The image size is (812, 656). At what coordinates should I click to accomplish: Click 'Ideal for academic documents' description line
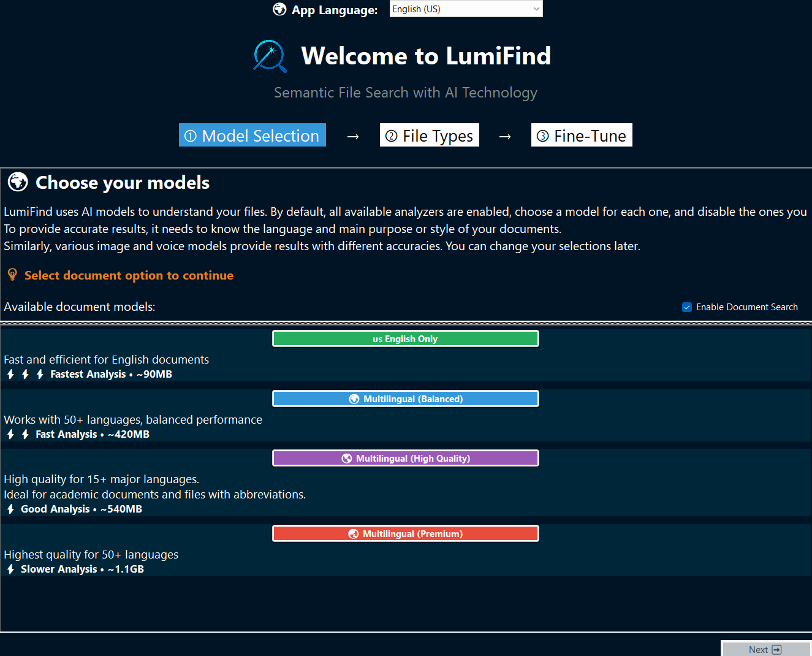154,494
